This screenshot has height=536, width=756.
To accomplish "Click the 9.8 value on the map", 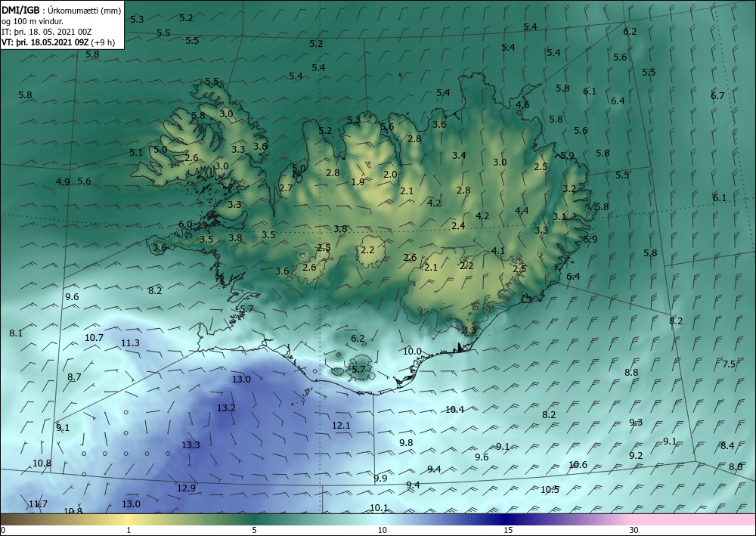I will coord(407,442).
